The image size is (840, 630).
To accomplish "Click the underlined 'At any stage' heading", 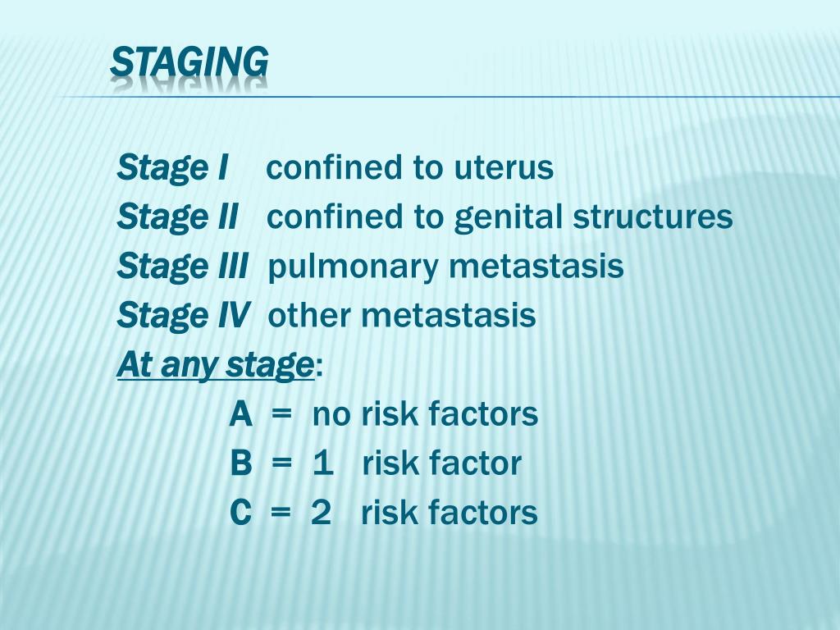I will [x=216, y=365].
